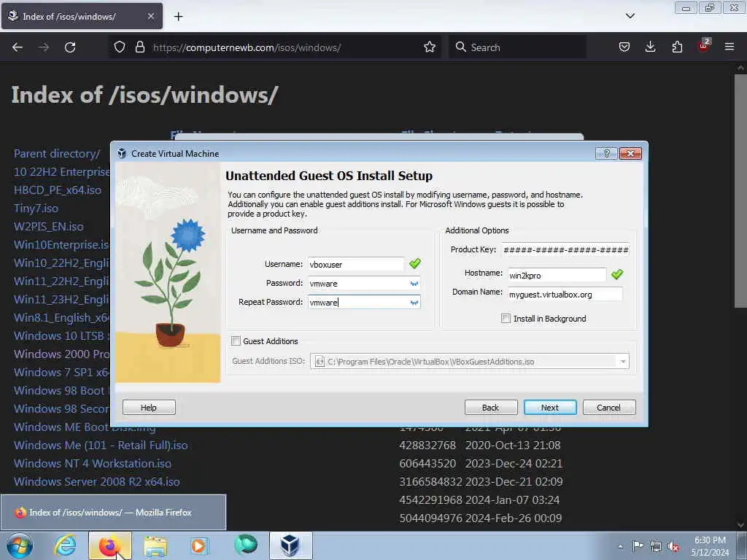The width and height of the screenshot is (747, 560).
Task: Open uBlock Origin extension icon
Action: click(x=704, y=46)
